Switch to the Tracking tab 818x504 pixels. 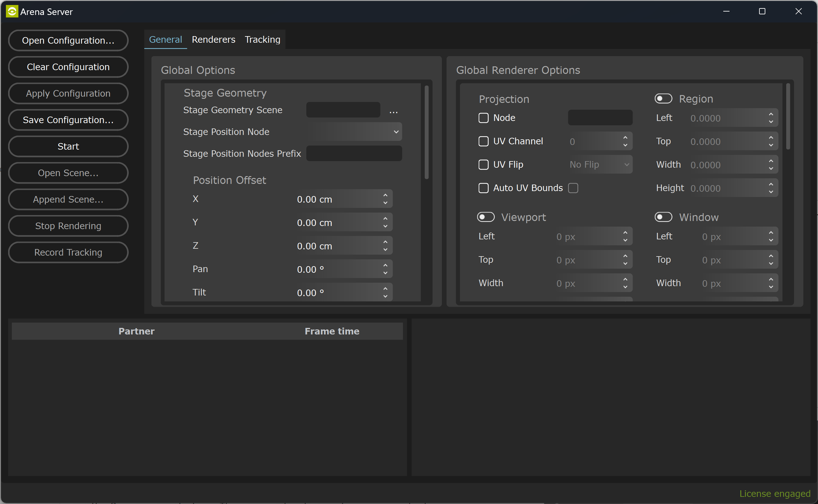[x=263, y=39]
